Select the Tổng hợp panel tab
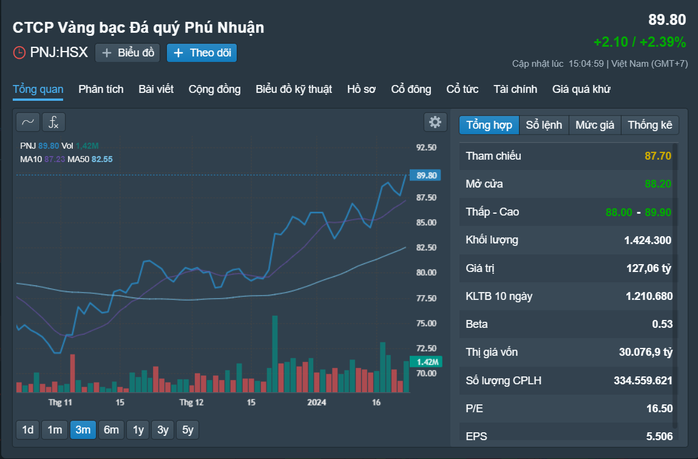The image size is (698, 459). (489, 125)
